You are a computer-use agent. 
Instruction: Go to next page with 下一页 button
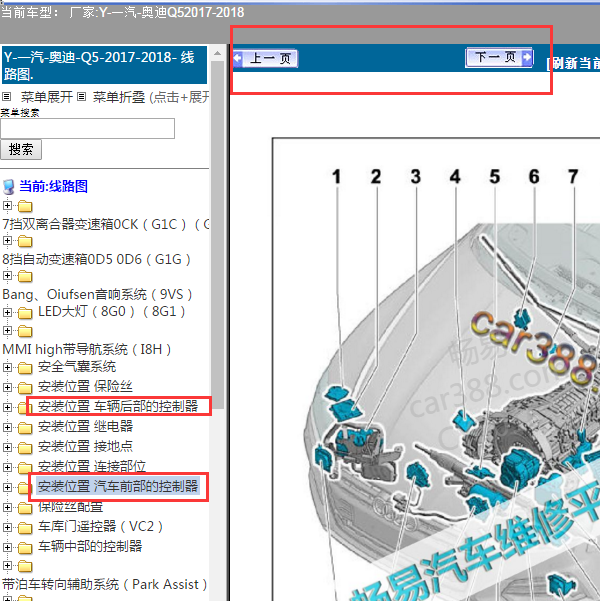[x=499, y=57]
